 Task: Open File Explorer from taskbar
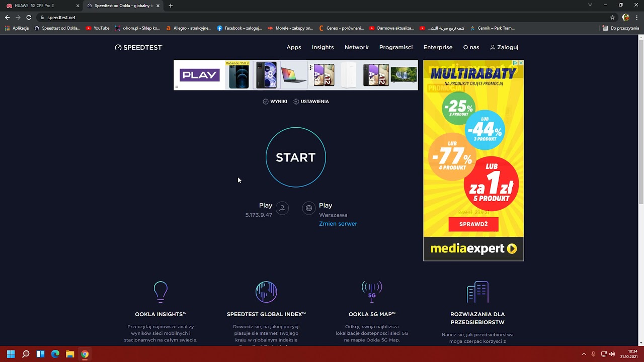[70, 354]
